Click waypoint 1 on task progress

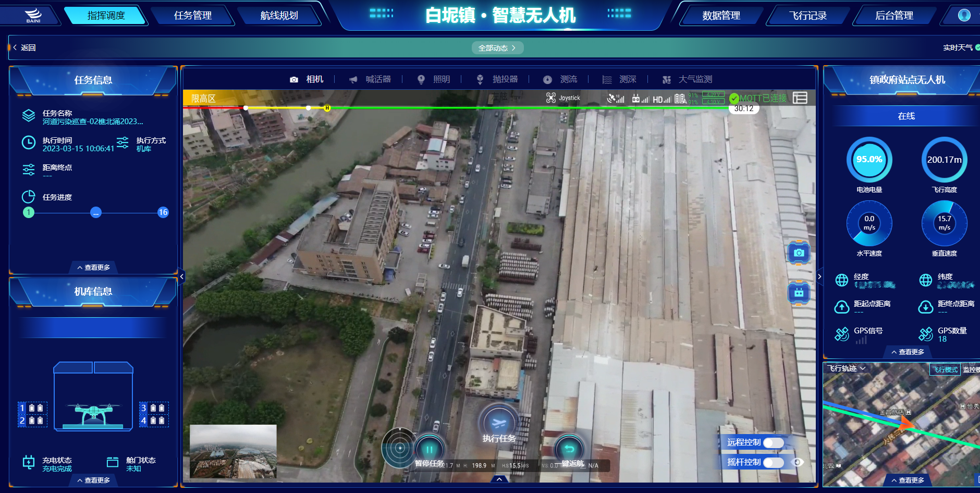click(x=29, y=212)
